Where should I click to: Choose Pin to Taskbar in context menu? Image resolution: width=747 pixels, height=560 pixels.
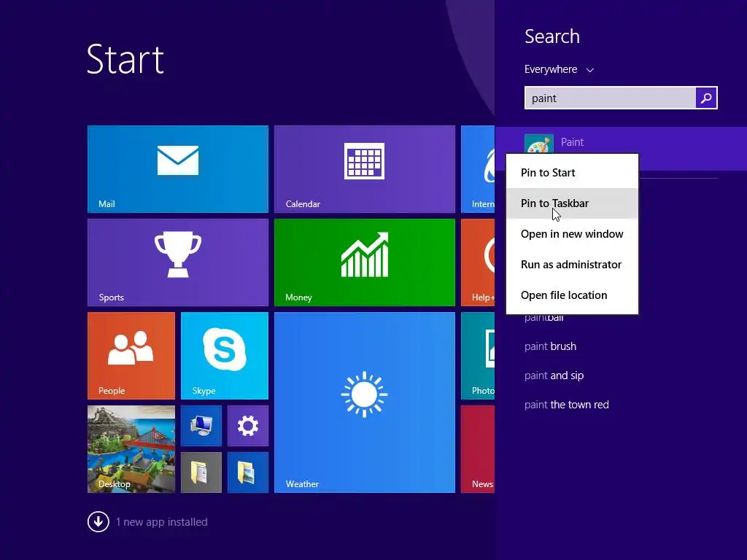point(572,203)
